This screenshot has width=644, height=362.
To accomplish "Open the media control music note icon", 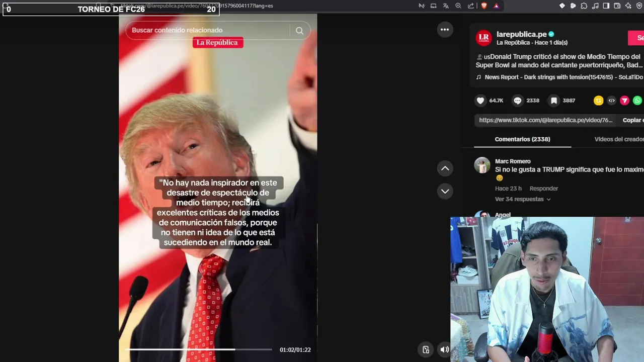I will [x=595, y=6].
